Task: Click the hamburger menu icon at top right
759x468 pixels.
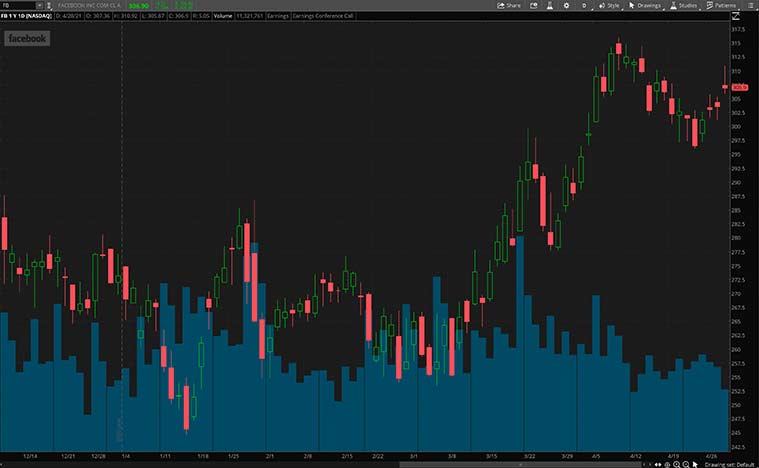Action: point(750,5)
